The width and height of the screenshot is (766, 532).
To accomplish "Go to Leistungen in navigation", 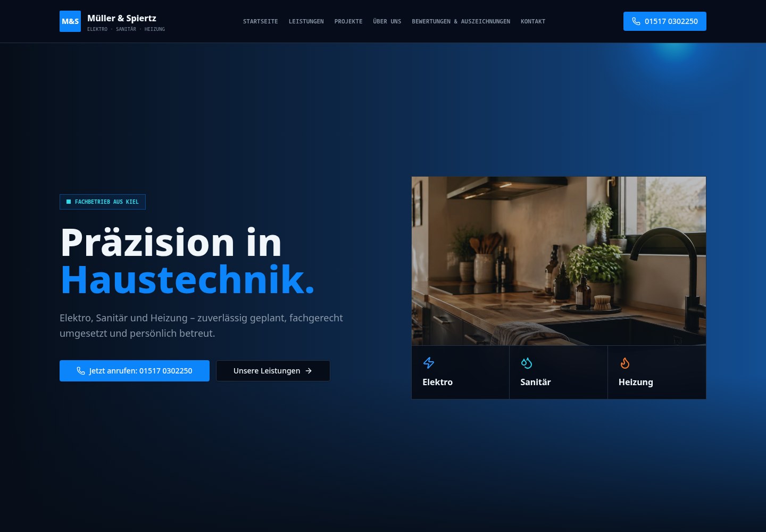I will (x=306, y=21).
